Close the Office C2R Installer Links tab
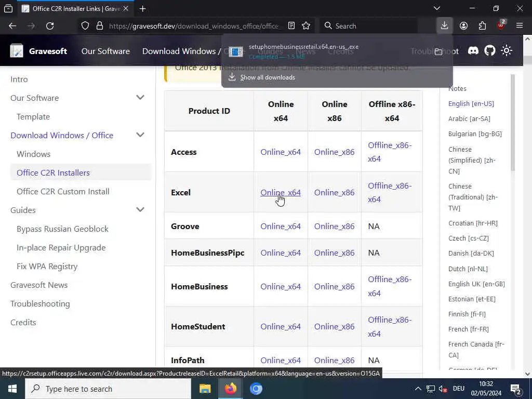This screenshot has height=399, width=532. tap(126, 9)
